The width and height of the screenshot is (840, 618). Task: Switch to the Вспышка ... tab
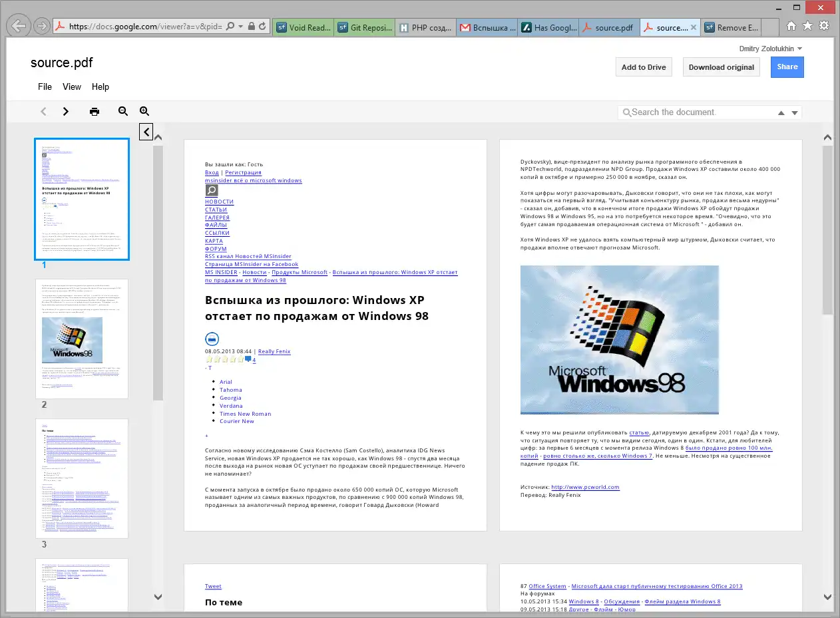[x=487, y=27]
